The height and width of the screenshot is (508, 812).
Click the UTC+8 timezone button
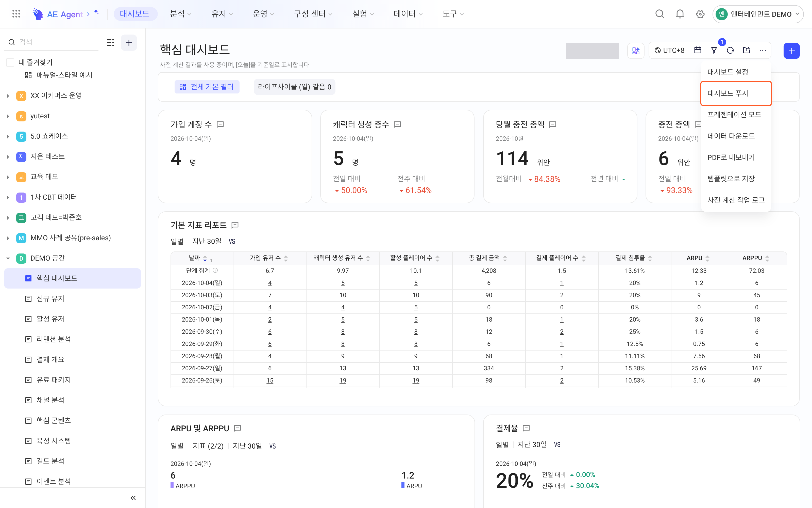(669, 50)
